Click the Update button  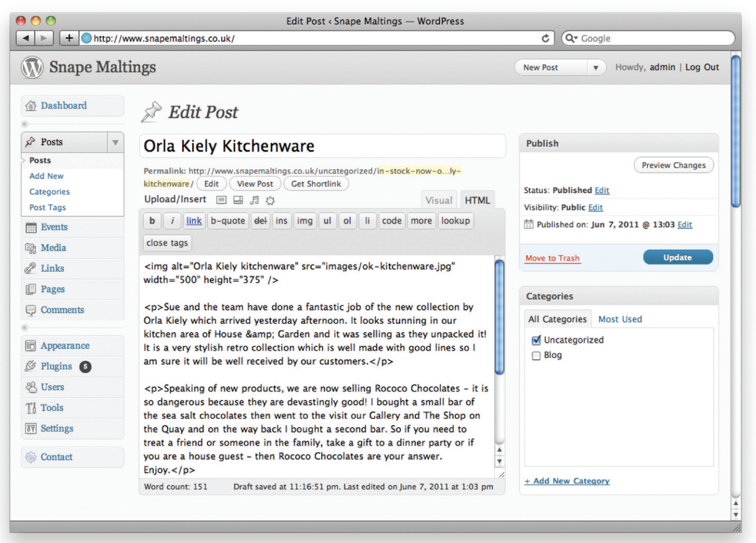(678, 257)
